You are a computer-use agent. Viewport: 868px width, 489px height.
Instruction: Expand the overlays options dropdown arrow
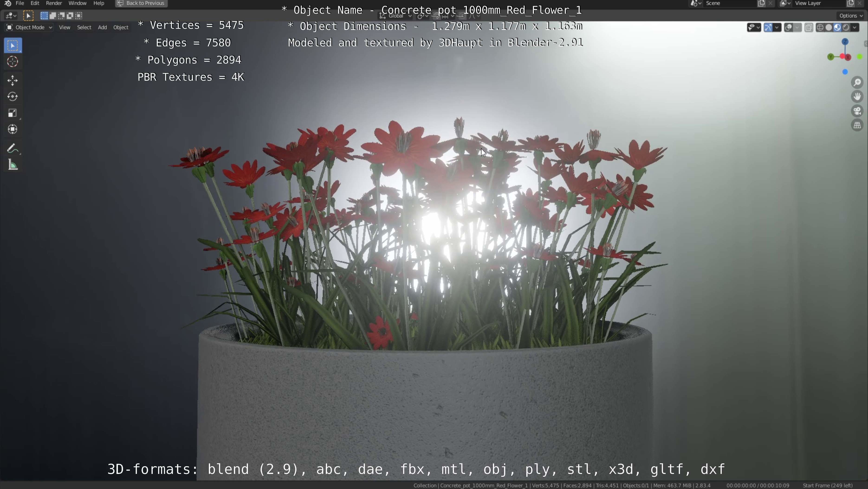[798, 28]
